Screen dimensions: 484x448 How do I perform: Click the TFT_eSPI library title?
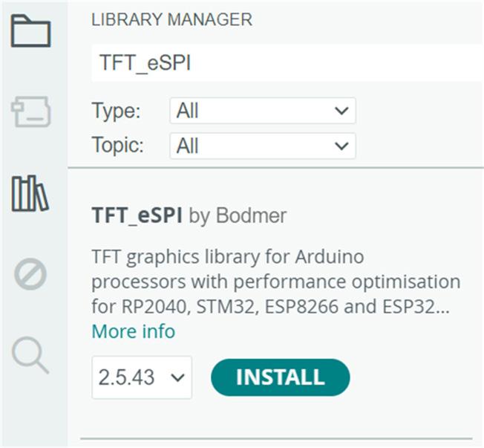tap(137, 216)
